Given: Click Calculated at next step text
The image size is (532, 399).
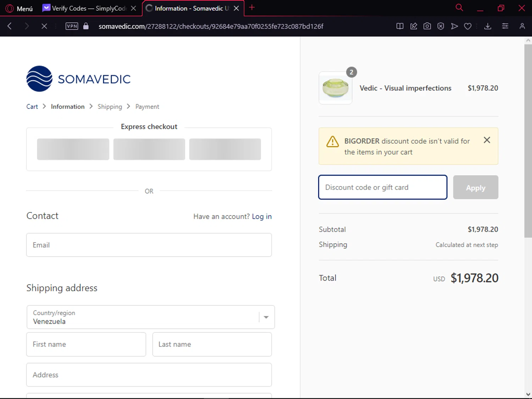Looking at the screenshot, I should [x=467, y=245].
